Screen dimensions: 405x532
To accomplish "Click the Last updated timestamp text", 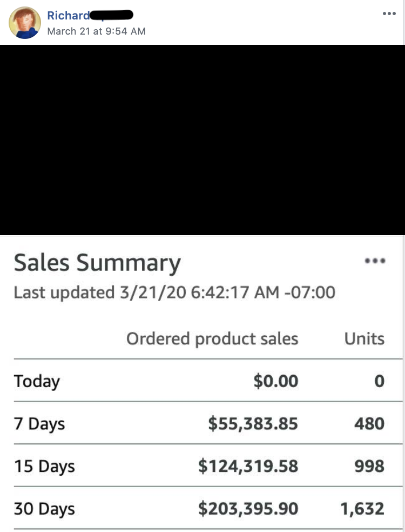I will (174, 292).
